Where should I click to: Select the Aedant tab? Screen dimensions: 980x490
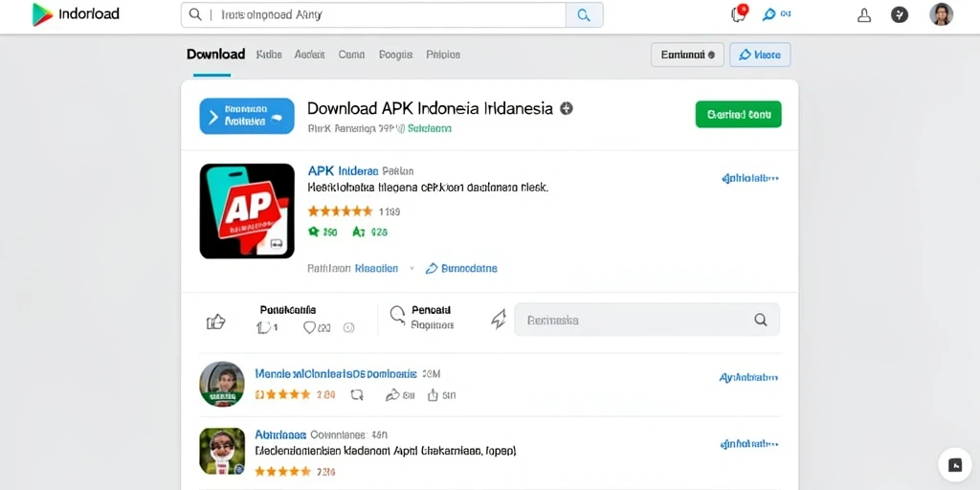pyautogui.click(x=309, y=55)
